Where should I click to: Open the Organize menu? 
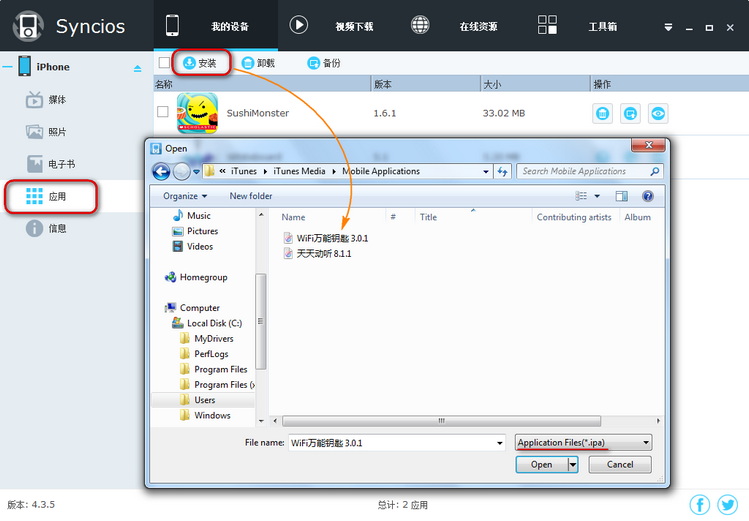point(185,196)
